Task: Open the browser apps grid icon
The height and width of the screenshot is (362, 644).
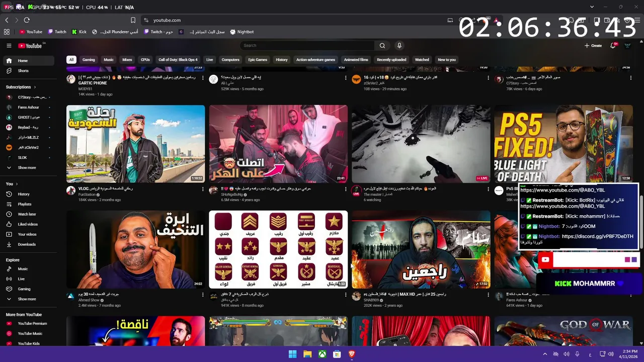Action: pos(7,32)
